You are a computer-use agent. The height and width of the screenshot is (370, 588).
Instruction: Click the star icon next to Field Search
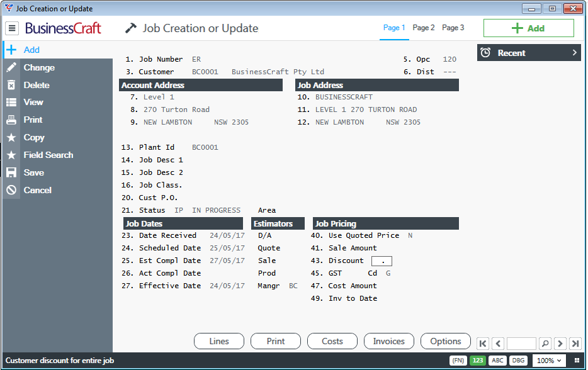pyautogui.click(x=11, y=155)
